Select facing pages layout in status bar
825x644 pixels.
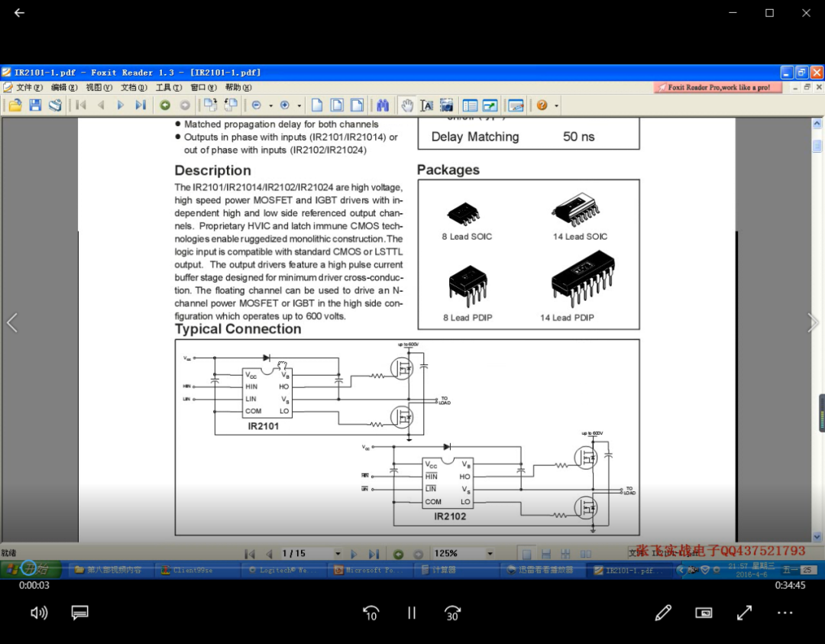click(x=585, y=554)
